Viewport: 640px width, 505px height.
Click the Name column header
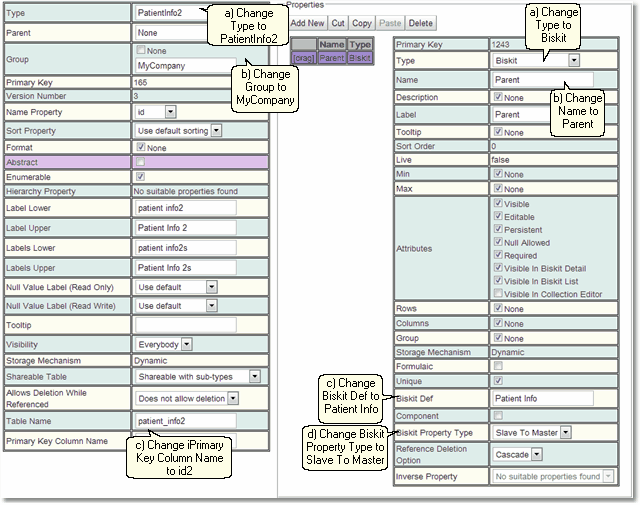331,45
